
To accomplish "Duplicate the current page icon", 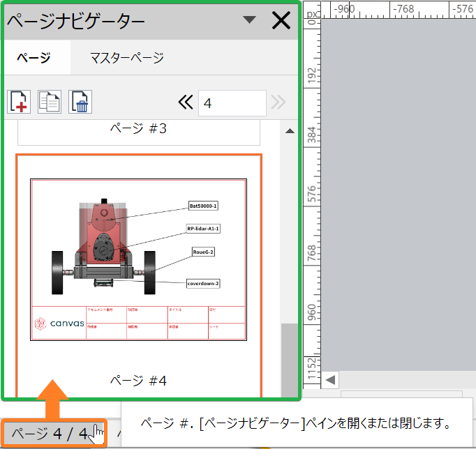I will coord(50,102).
